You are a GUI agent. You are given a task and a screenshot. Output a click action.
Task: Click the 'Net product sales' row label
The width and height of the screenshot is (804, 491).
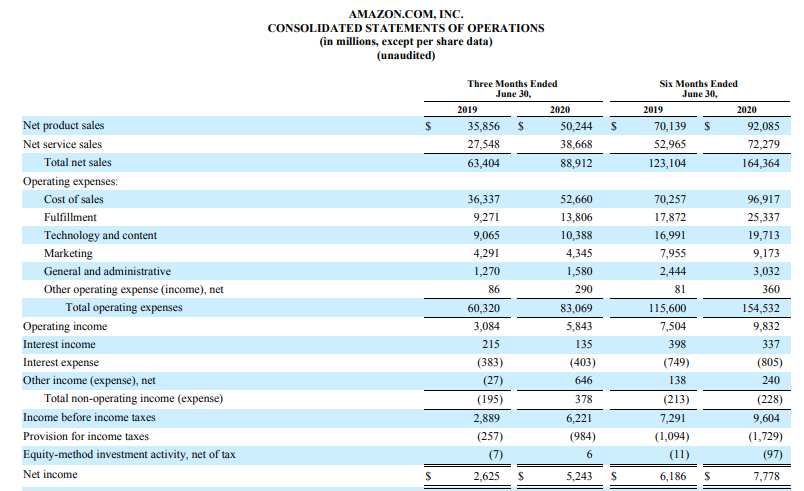coord(63,126)
